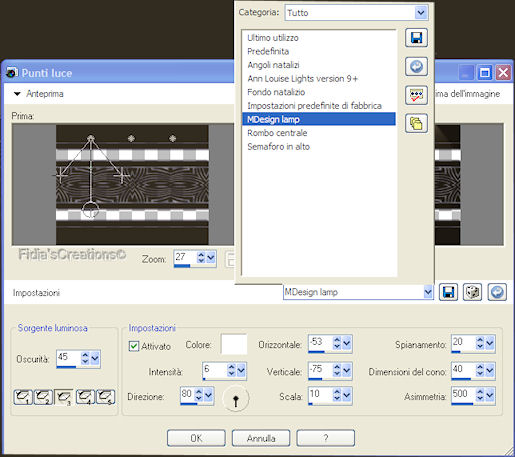The width and height of the screenshot is (515, 457).
Task: Select light source number 3
Action: (x=64, y=397)
